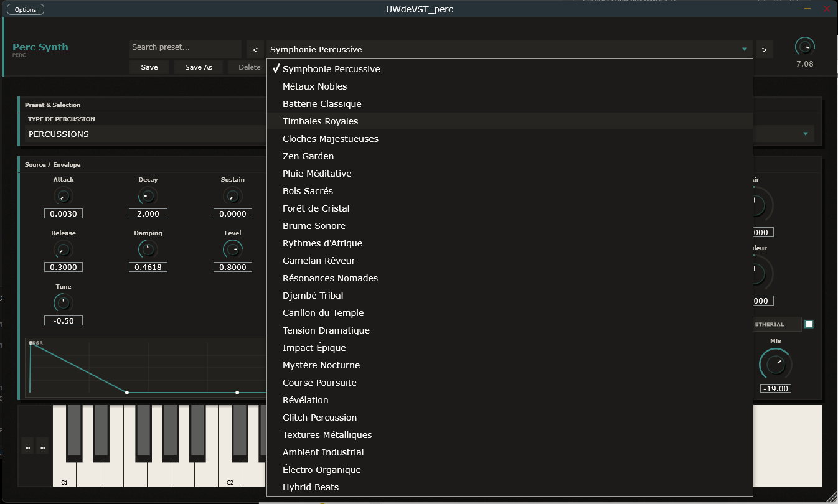
Task: Click the Save button
Action: point(149,67)
